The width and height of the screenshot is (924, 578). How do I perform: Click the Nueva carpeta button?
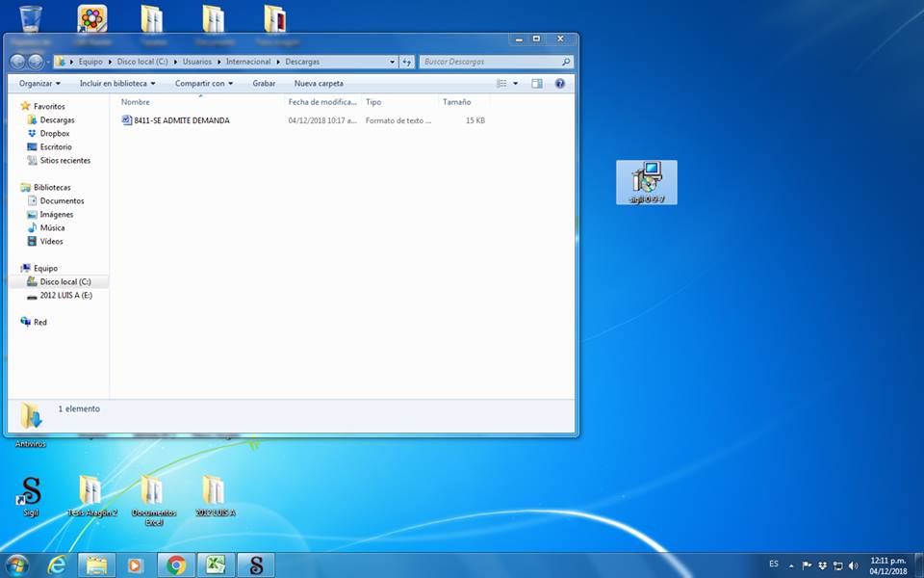(x=319, y=84)
